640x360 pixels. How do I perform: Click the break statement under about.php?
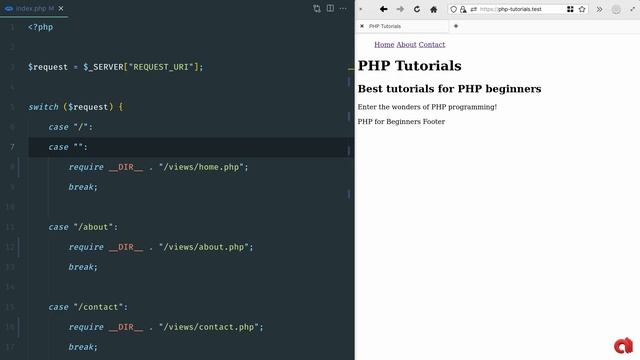83,267
